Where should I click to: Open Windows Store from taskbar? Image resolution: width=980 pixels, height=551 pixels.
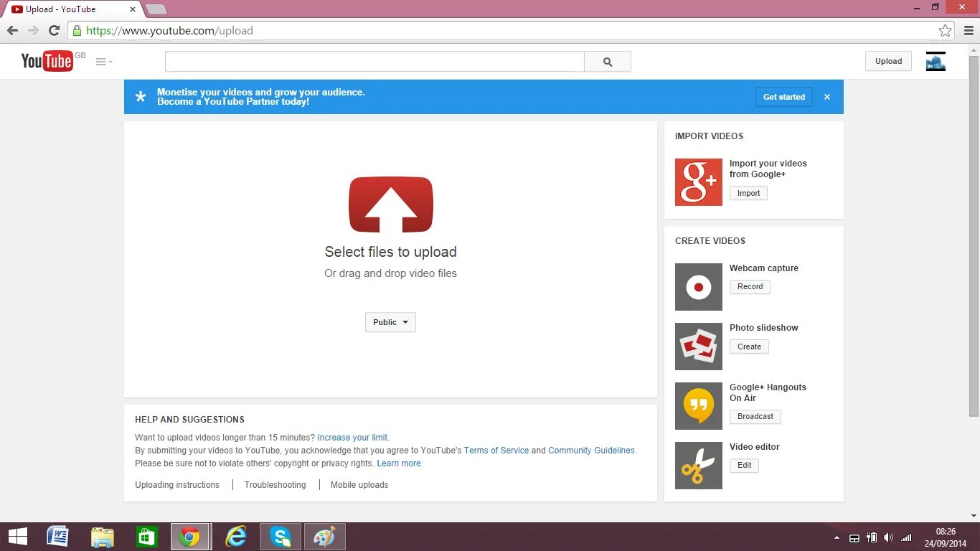147,537
